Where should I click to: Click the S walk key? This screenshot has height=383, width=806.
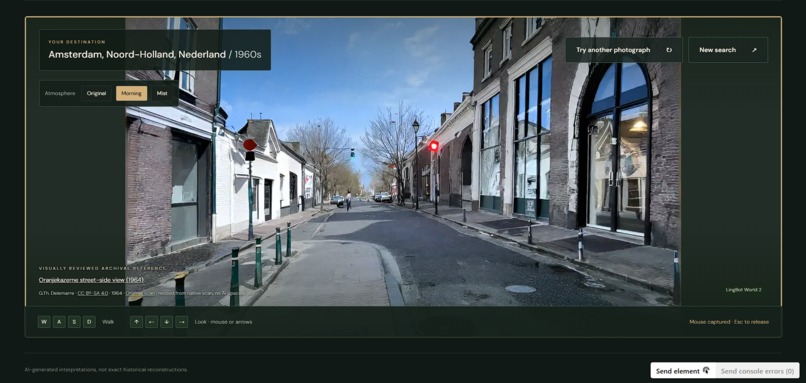pyautogui.click(x=75, y=322)
